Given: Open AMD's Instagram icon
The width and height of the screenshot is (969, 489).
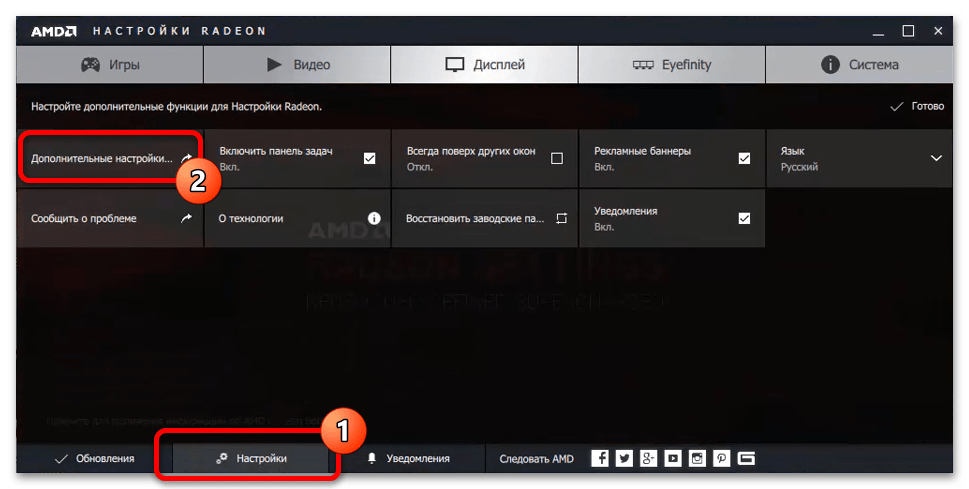Looking at the screenshot, I should pos(697,458).
